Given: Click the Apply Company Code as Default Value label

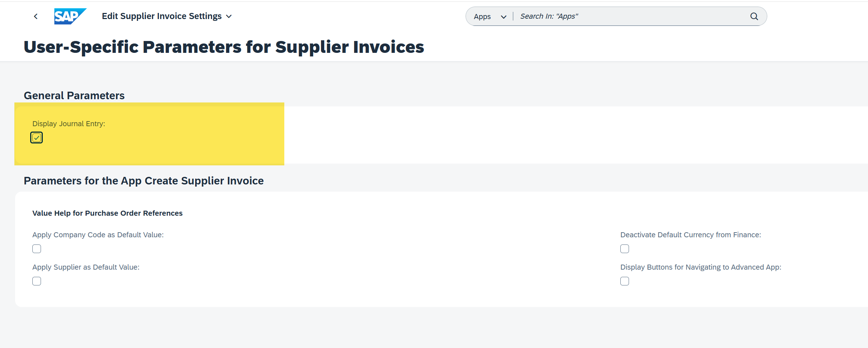Looking at the screenshot, I should [x=98, y=235].
